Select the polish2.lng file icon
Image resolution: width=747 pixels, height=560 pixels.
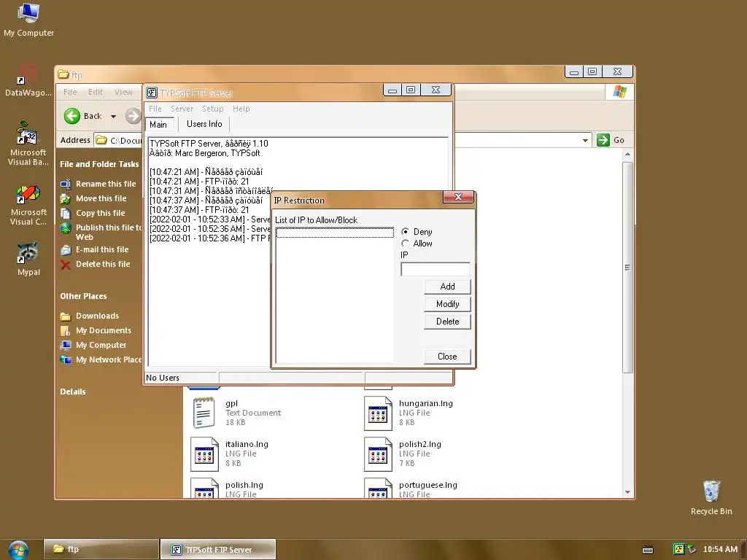[378, 454]
